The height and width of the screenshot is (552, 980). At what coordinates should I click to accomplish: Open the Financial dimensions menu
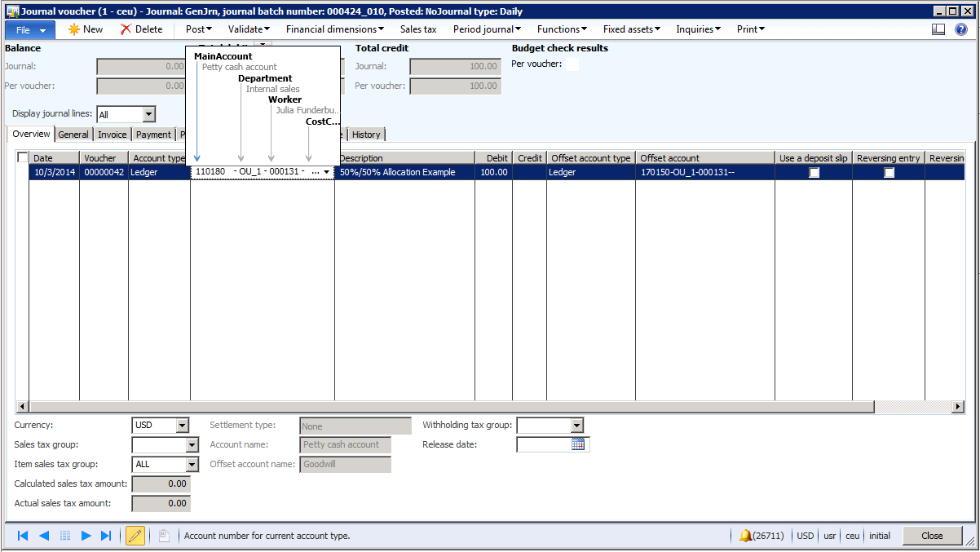(334, 29)
